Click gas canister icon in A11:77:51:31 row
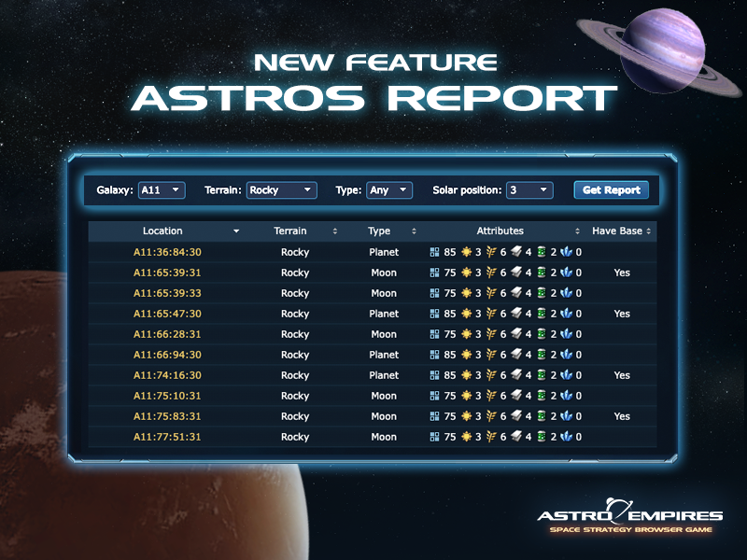This screenshot has width=747, height=560. pos(542,436)
